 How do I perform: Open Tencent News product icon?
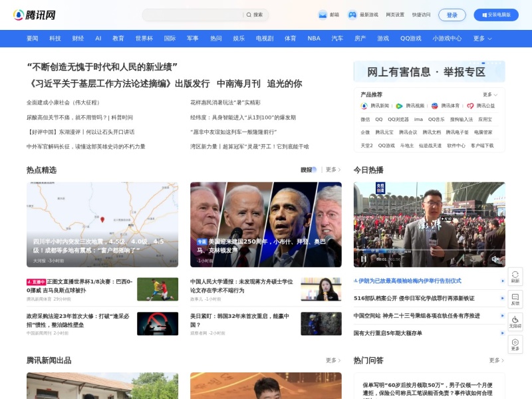[x=364, y=106]
